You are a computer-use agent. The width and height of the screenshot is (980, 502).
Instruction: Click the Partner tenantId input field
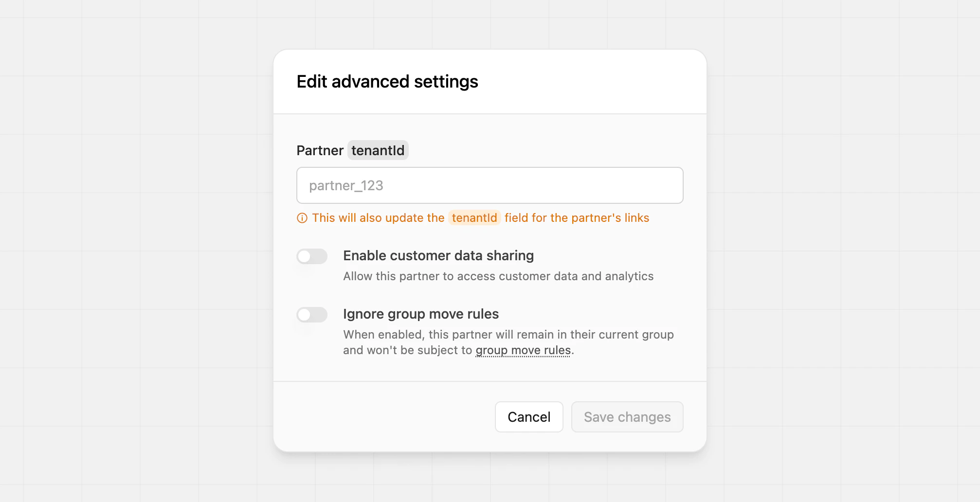pyautogui.click(x=490, y=185)
